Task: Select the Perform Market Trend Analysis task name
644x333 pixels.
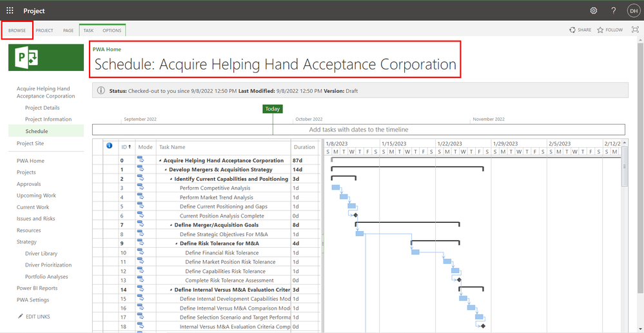Action: point(216,197)
